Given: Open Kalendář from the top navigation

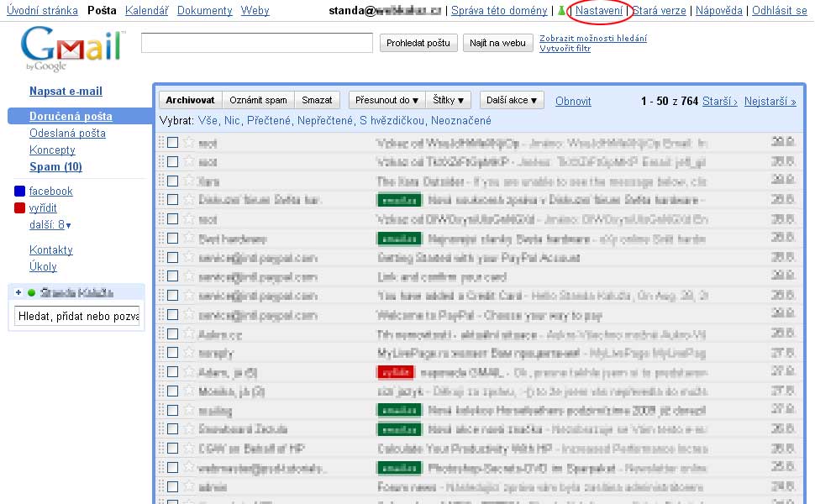Looking at the screenshot, I should point(146,10).
